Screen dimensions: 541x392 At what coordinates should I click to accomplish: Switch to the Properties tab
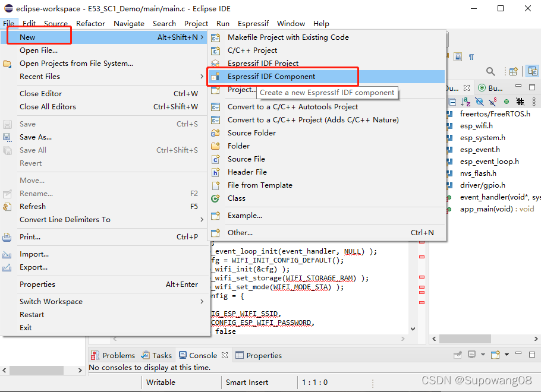(259, 355)
